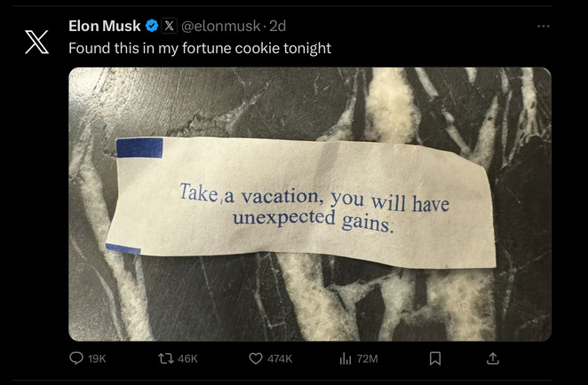This screenshot has height=385, width=588.
Task: View analytics via bar chart icon
Action: (346, 358)
